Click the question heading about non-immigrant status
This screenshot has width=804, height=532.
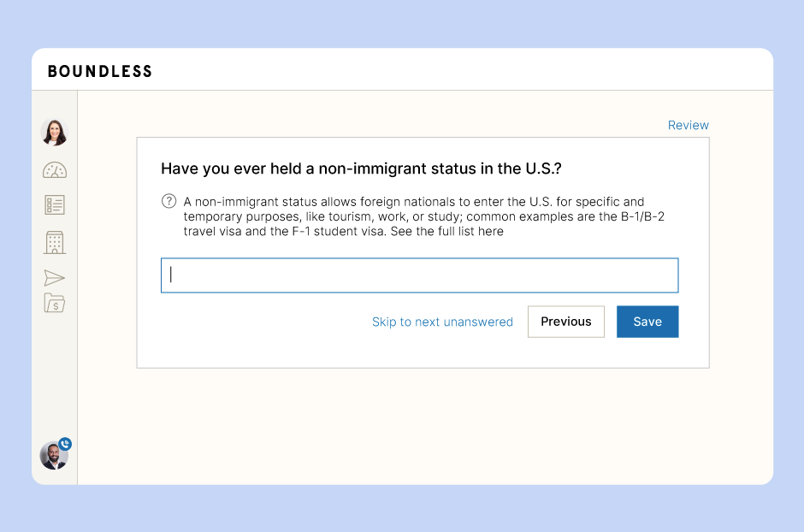click(361, 168)
